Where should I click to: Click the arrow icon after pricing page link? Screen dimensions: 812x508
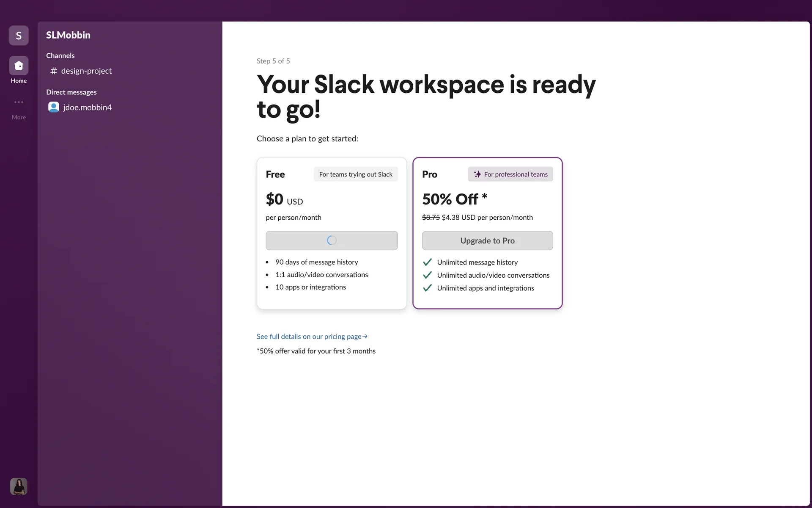[365, 337]
